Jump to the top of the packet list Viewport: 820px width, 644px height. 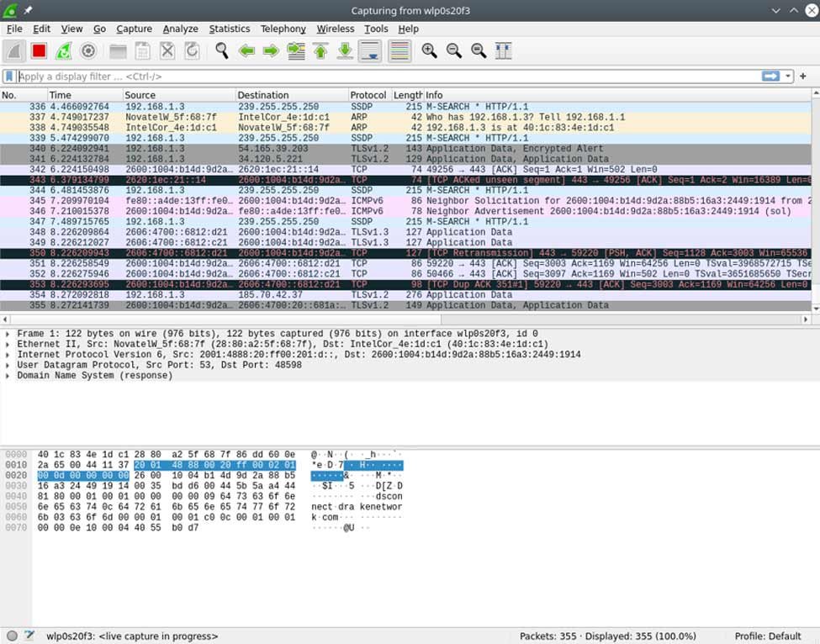pyautogui.click(x=320, y=50)
